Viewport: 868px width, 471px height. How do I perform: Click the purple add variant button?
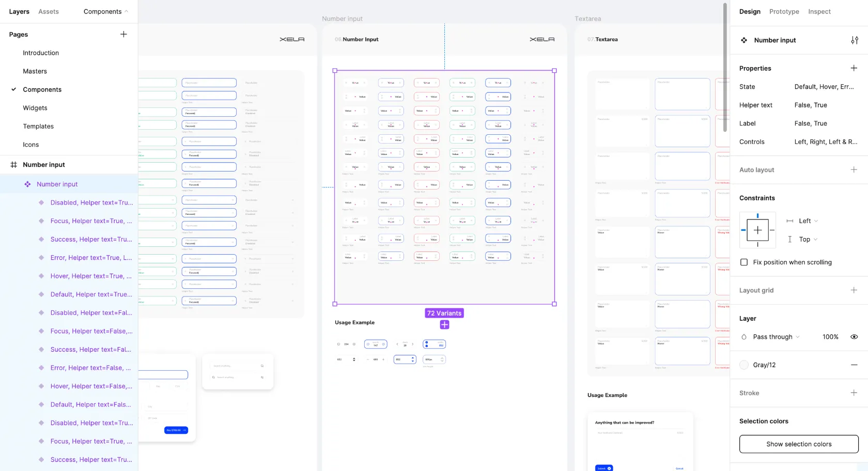point(444,325)
